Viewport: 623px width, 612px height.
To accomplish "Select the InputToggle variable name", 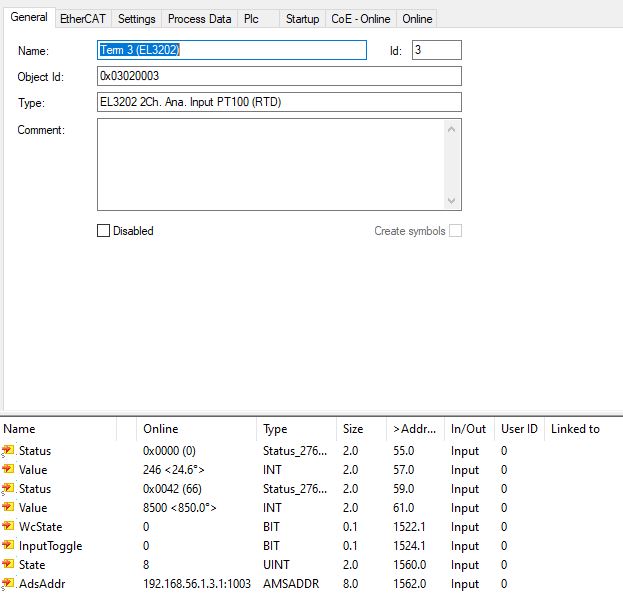I will [50, 546].
